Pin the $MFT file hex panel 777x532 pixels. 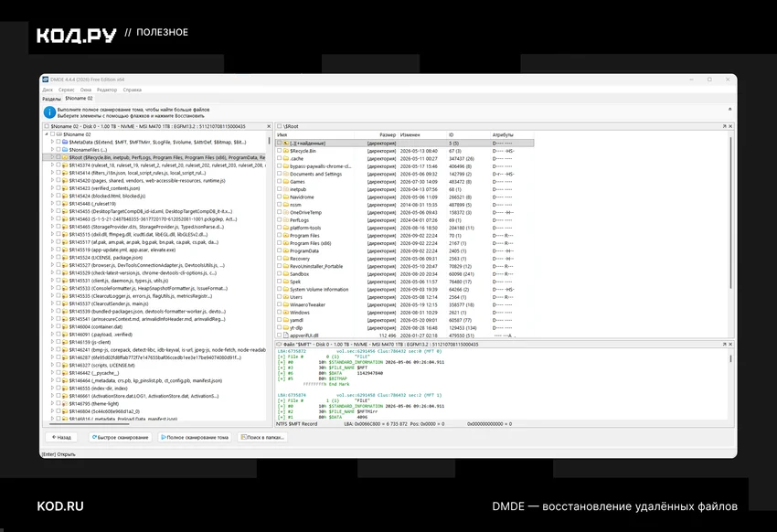[x=724, y=344]
